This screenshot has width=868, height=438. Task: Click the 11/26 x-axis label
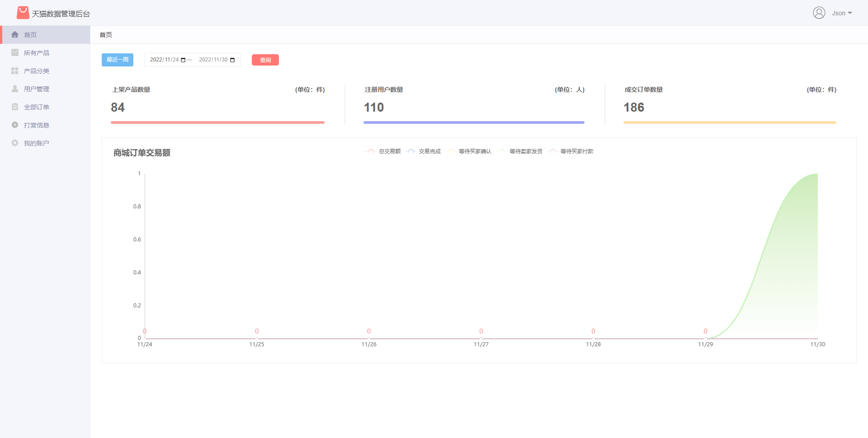(x=369, y=344)
